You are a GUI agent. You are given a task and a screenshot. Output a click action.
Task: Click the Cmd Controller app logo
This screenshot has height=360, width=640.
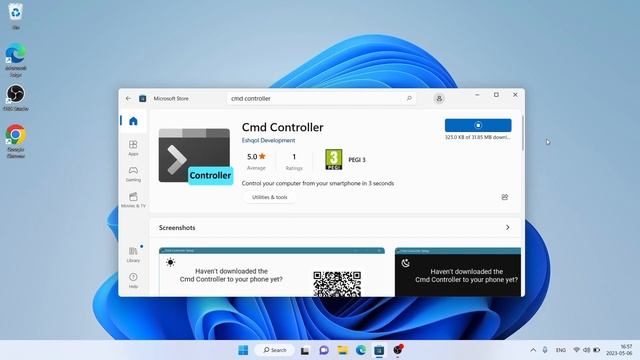tap(196, 156)
